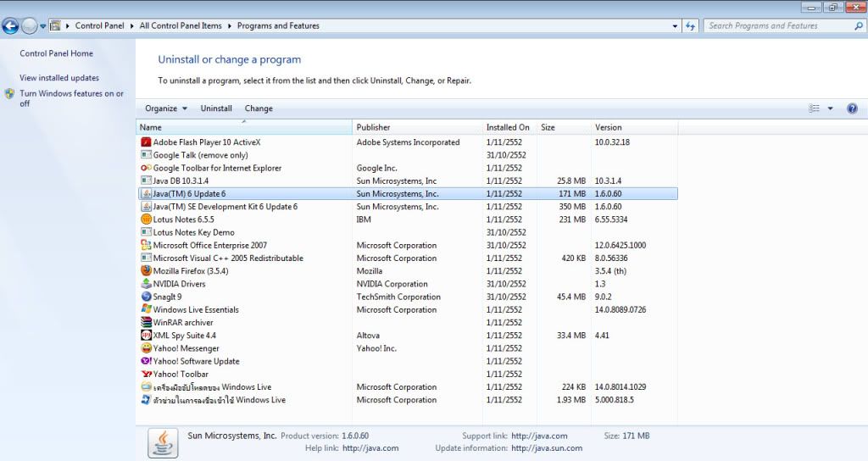Viewport: 868px width, 461px height.
Task: Click the search magnifier icon
Action: 859,25
